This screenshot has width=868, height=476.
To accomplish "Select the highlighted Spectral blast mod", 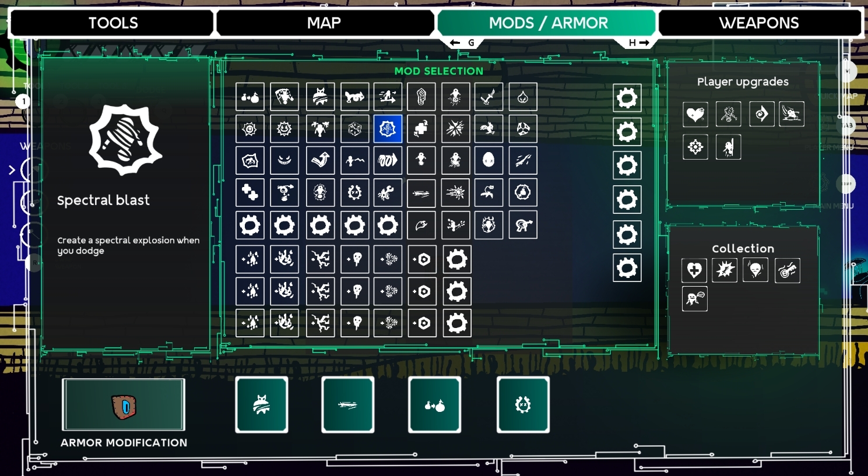I will [388, 129].
